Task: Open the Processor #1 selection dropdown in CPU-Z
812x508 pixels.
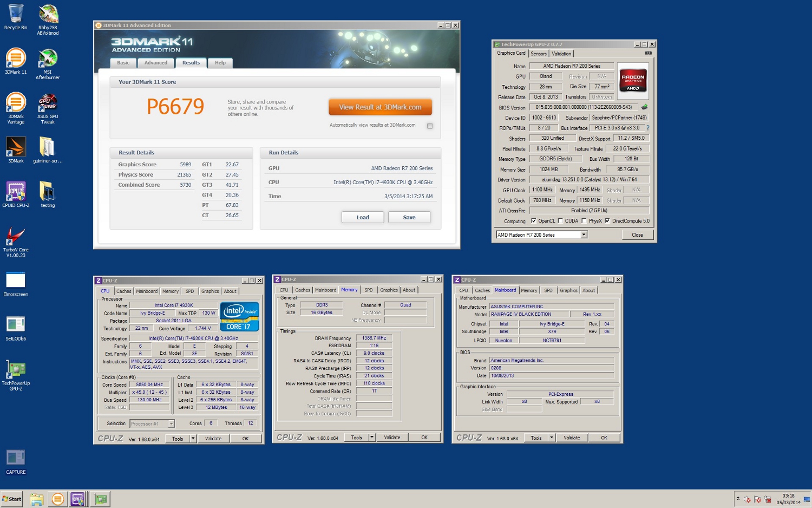Action: 172,424
